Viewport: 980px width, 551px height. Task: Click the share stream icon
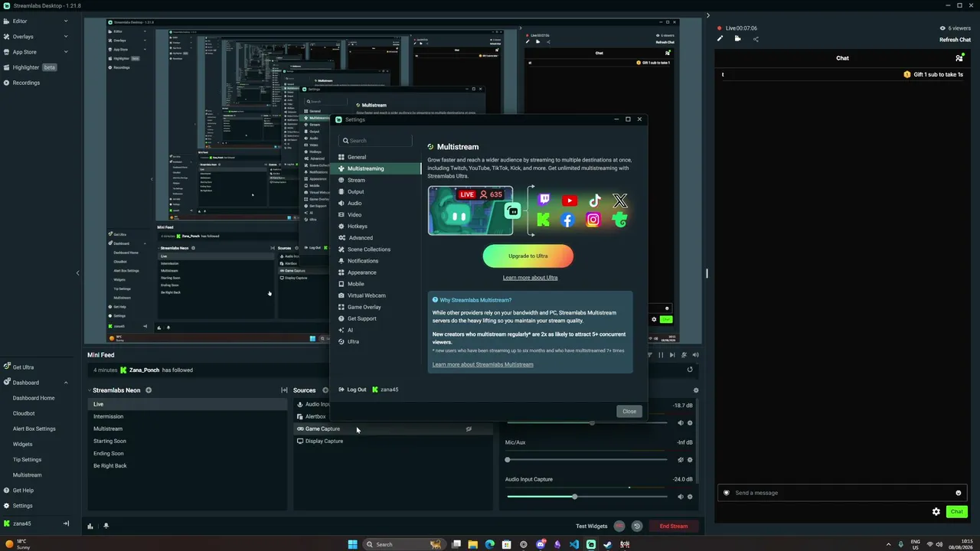point(756,39)
